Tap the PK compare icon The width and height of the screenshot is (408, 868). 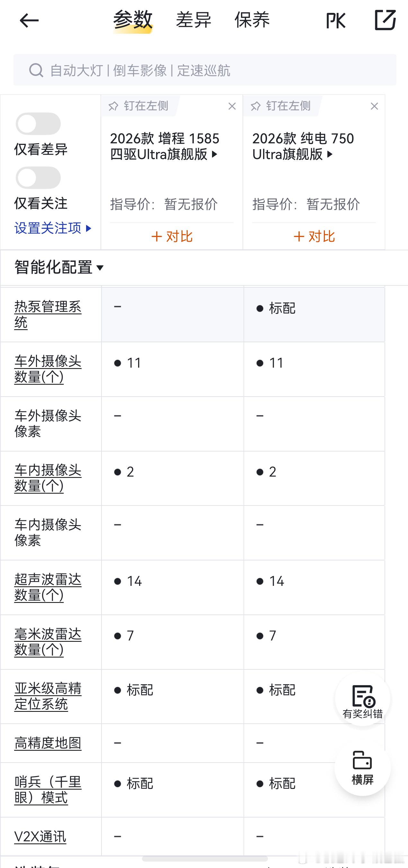(336, 21)
